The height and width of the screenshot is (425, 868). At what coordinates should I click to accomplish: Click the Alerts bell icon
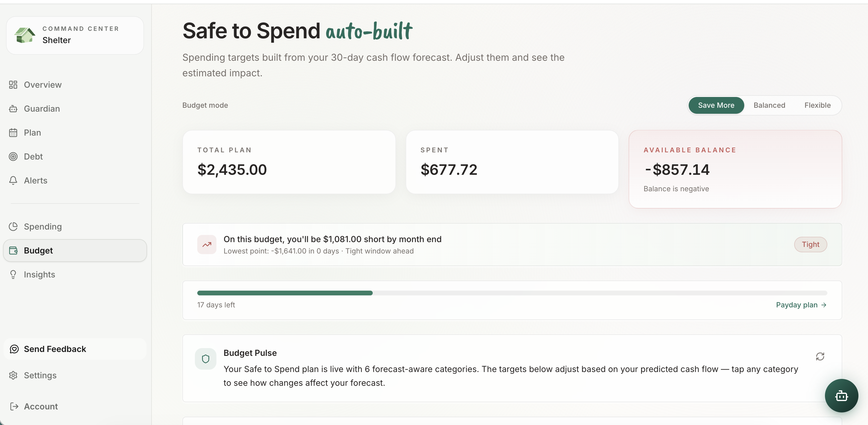click(13, 180)
